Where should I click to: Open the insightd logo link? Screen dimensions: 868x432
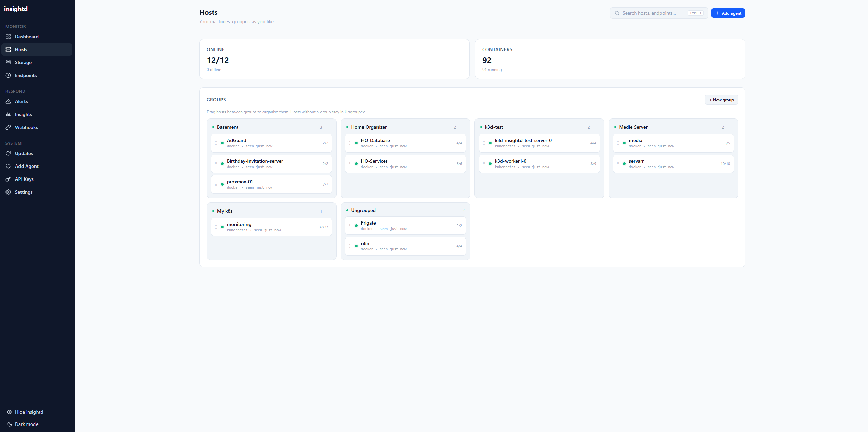pyautogui.click(x=16, y=9)
